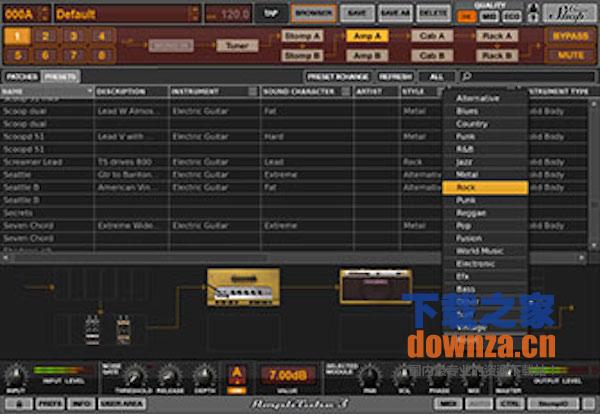Select the Screamer Lead preset row

(x=294, y=162)
